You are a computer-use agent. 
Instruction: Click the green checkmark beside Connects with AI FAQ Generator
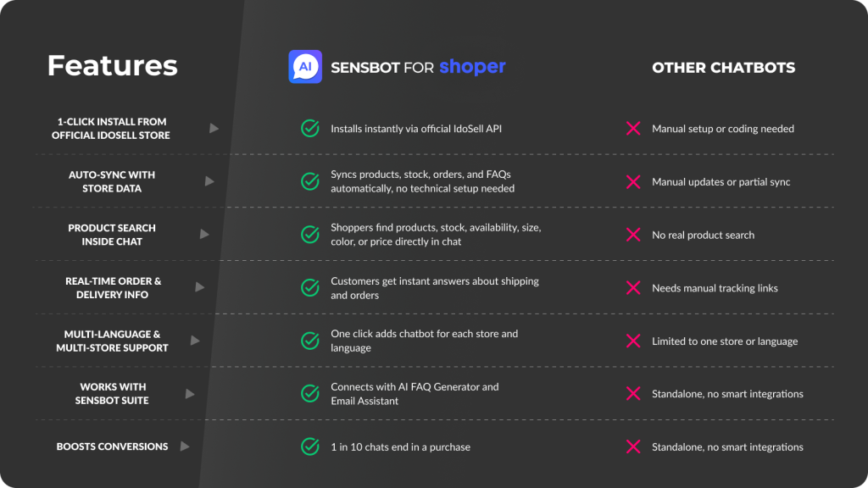click(x=310, y=394)
